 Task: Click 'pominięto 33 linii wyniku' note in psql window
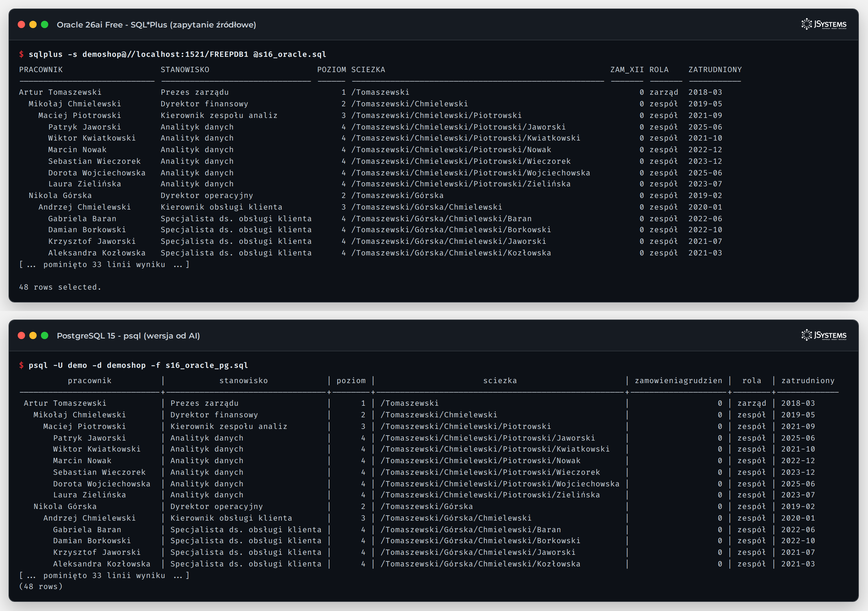point(104,576)
